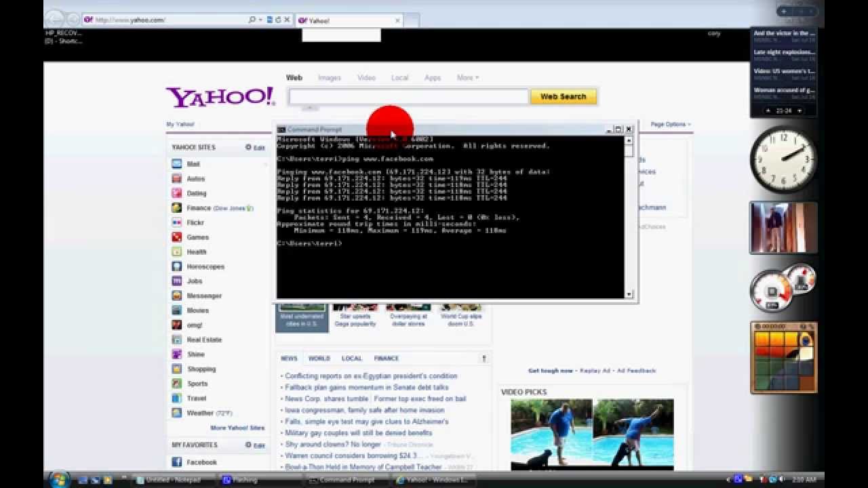The image size is (868, 488).
Task: Open Military gay couples benefits headline
Action: [x=359, y=433]
